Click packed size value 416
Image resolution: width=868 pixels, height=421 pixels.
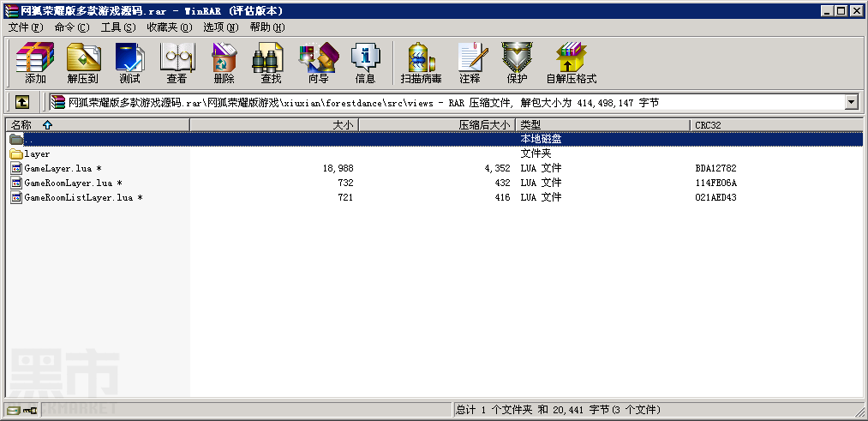point(502,197)
